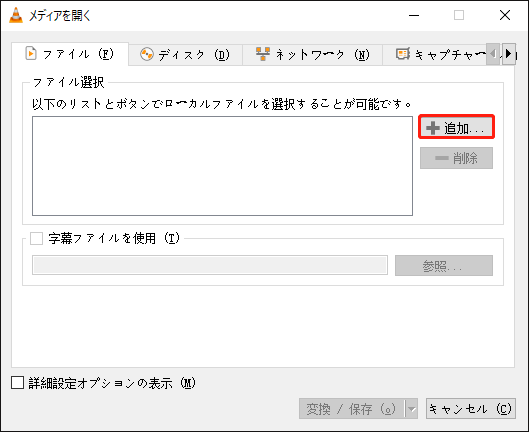Click the 追加... button to add file
The width and height of the screenshot is (529, 432).
pyautogui.click(x=456, y=127)
